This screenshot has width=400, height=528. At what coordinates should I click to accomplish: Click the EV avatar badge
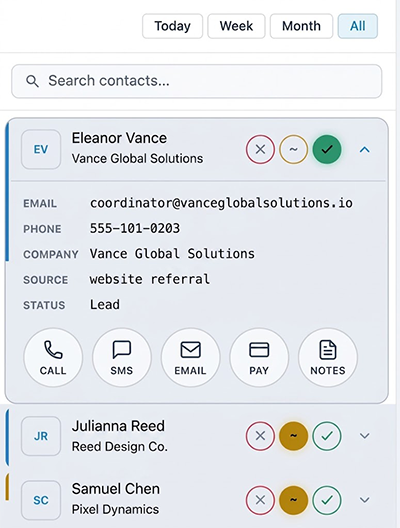pos(41,149)
